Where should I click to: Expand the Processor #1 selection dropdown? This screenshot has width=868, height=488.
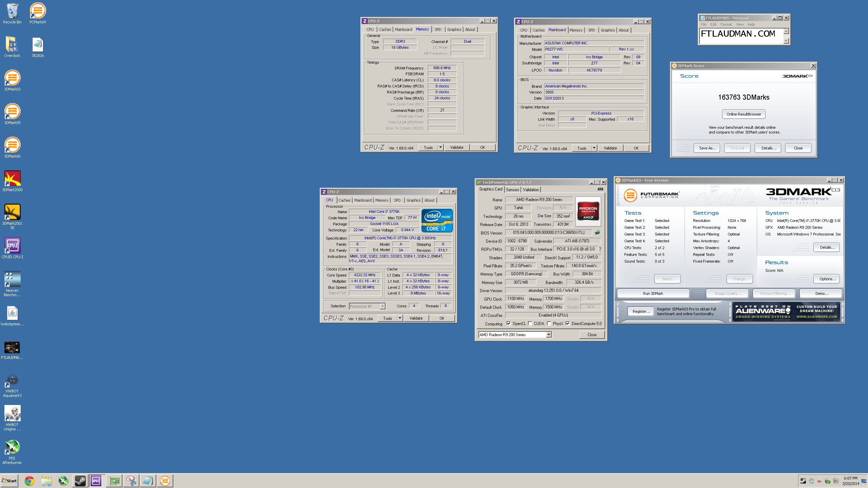tap(382, 306)
